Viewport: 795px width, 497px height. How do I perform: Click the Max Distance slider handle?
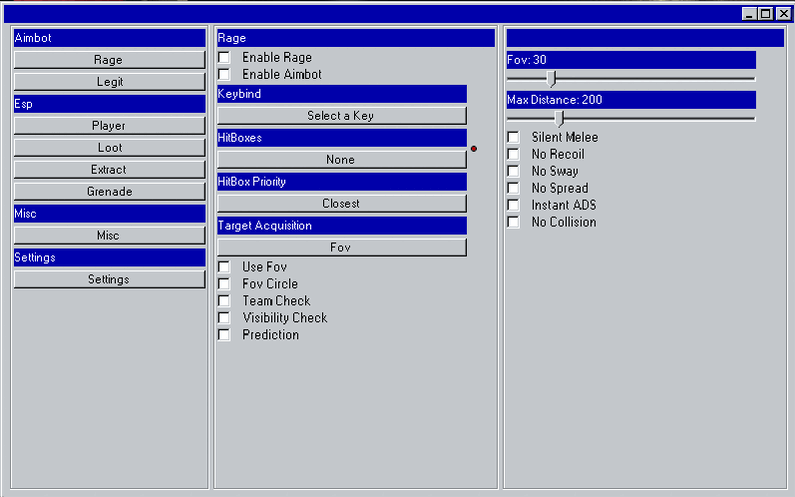559,119
